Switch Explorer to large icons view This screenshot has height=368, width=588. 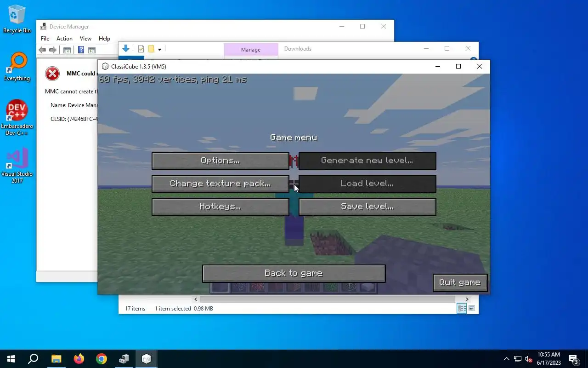[471, 309]
